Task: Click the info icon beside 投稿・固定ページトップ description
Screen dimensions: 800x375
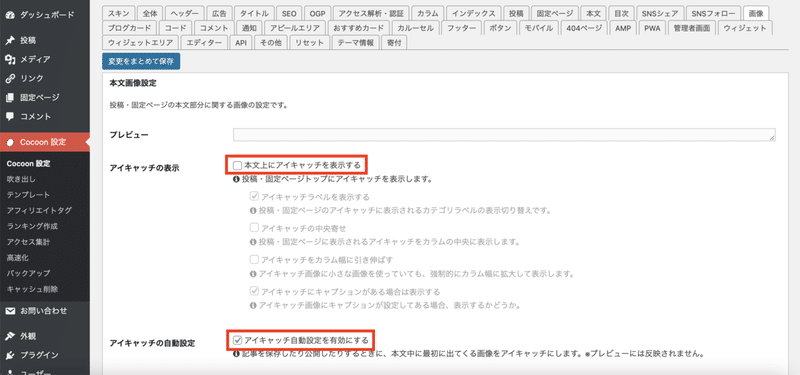Action: 236,180
